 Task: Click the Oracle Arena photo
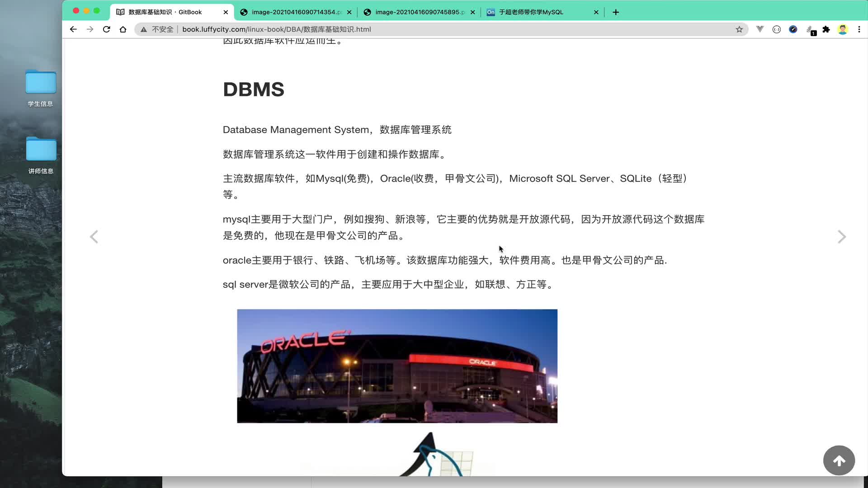pyautogui.click(x=397, y=366)
